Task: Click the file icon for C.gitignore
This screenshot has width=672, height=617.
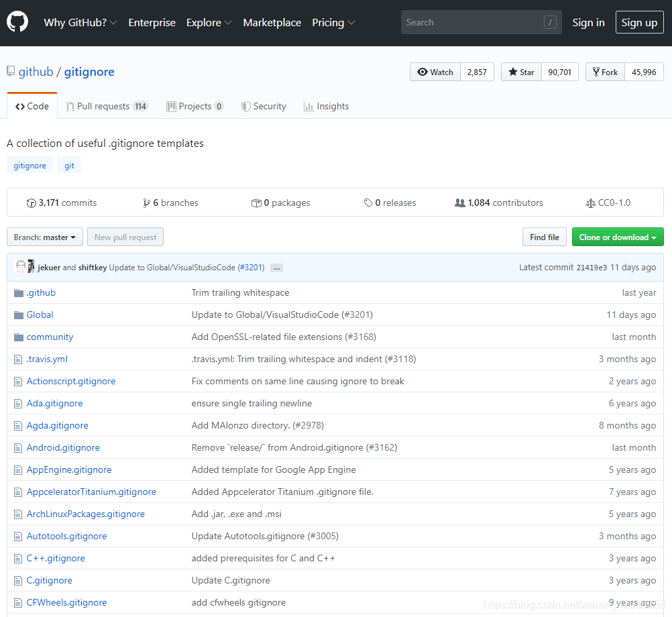Action: [x=18, y=581]
